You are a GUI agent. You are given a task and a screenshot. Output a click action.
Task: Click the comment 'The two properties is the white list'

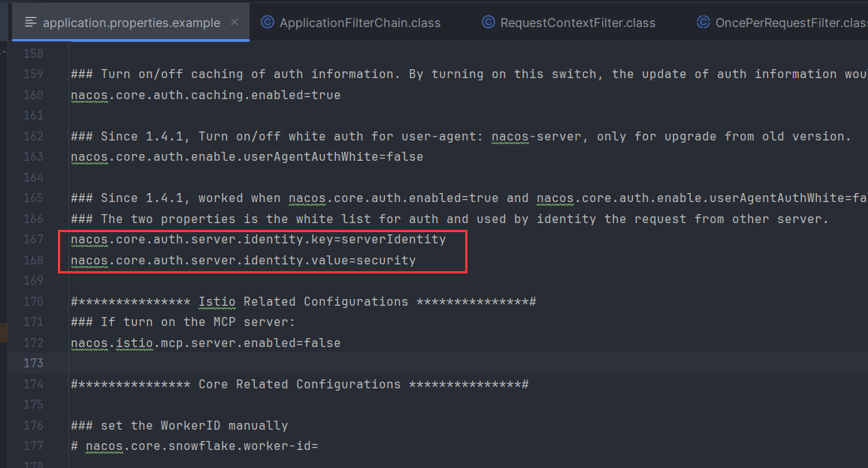[449, 219]
